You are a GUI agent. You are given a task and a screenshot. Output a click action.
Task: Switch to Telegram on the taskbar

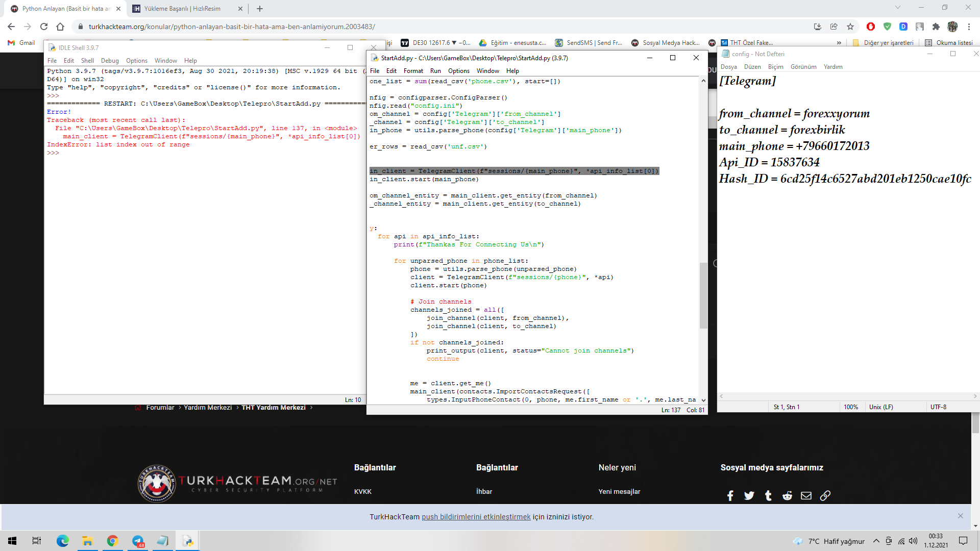point(138,541)
